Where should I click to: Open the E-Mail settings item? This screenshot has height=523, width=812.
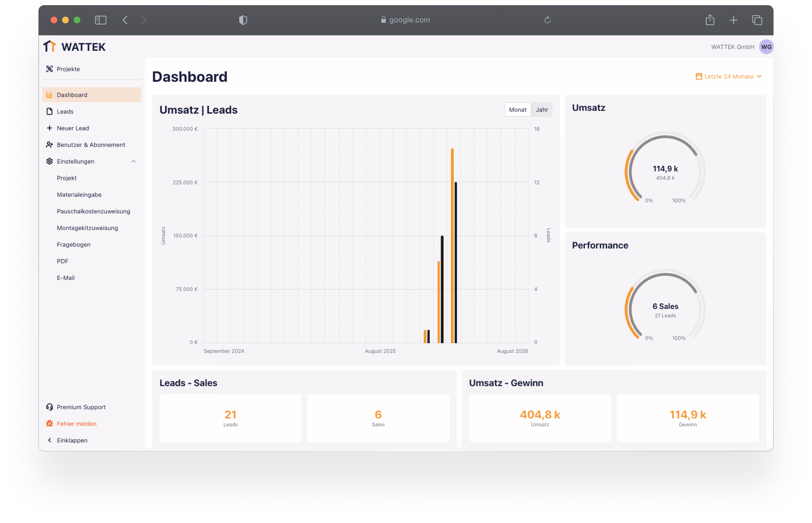66,278
